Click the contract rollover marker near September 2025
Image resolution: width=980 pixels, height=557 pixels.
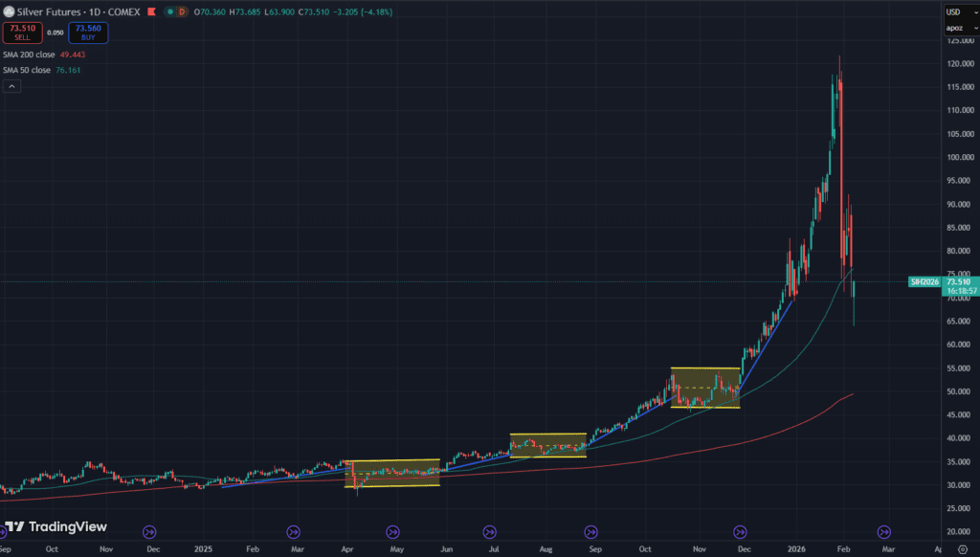tap(591, 530)
